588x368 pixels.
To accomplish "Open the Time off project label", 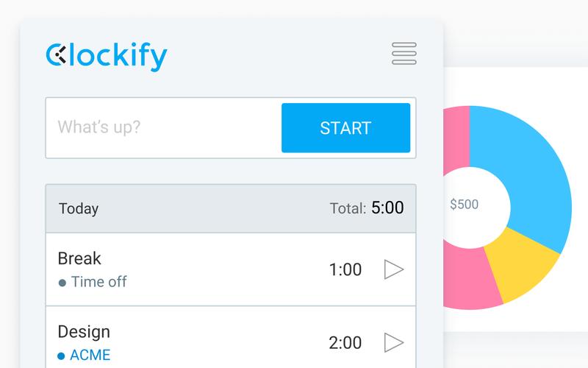I will [99, 282].
